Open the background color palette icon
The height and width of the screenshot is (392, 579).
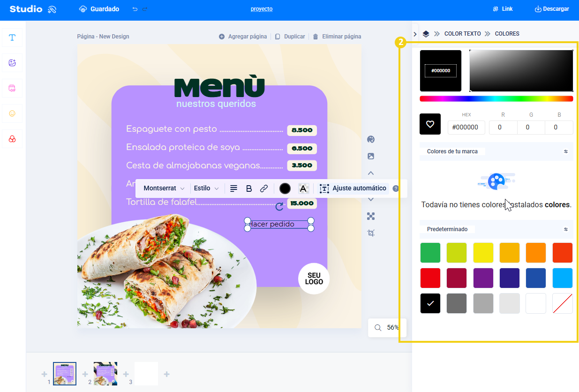point(371,139)
